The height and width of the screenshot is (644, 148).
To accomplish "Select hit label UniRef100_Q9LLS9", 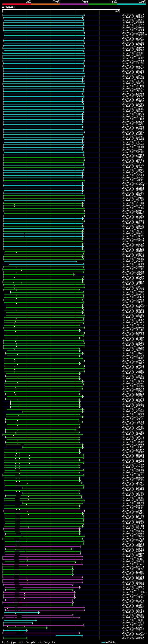I will [133, 63].
